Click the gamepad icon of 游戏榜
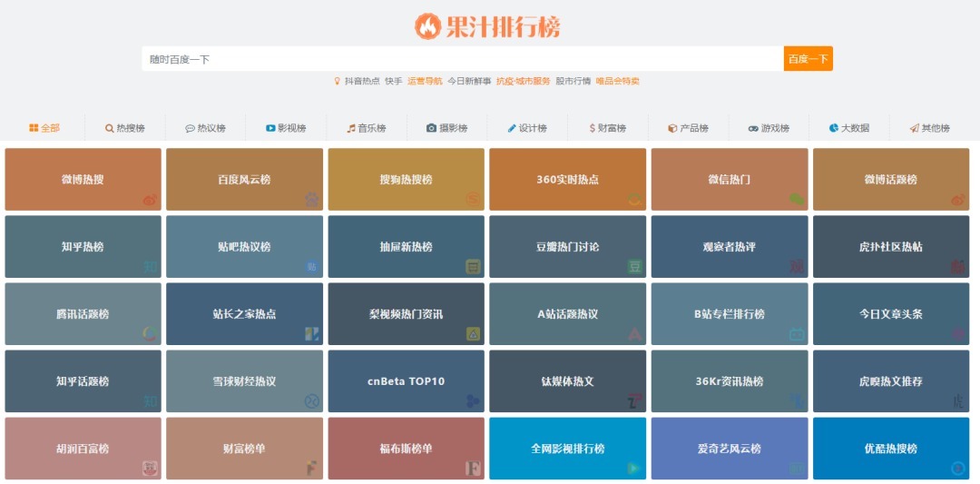The image size is (980, 484). [753, 128]
